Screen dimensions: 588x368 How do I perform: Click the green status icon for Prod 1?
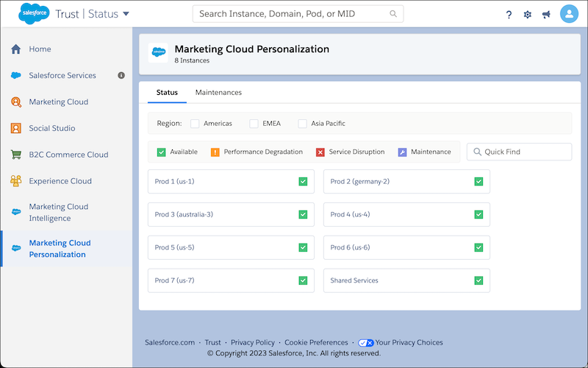[x=303, y=181]
